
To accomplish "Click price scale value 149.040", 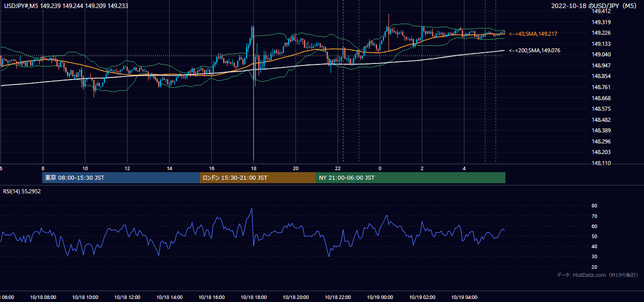I will (601, 54).
